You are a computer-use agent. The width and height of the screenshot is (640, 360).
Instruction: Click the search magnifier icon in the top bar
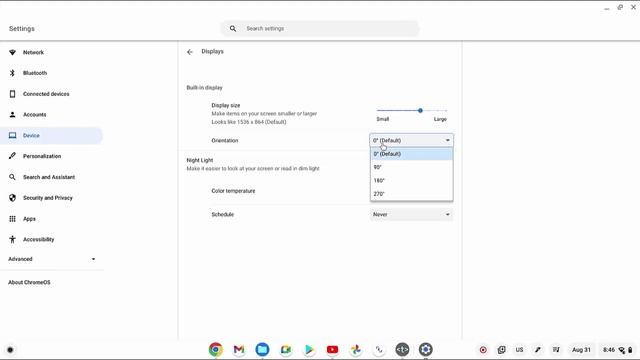[233, 29]
